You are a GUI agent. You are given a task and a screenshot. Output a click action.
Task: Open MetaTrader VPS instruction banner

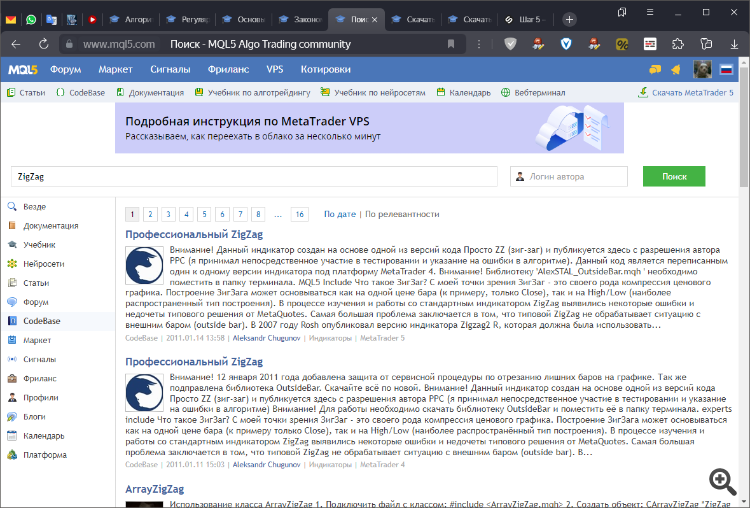[x=369, y=128]
